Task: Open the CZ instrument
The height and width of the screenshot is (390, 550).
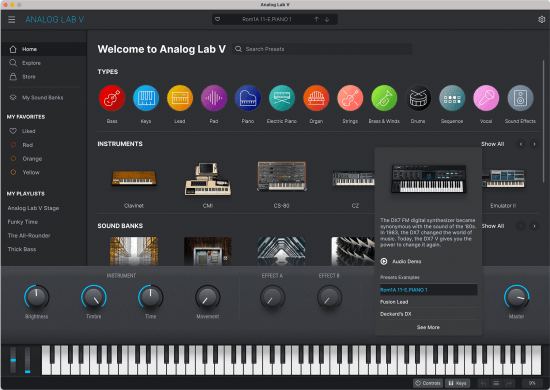Action: pyautogui.click(x=354, y=178)
